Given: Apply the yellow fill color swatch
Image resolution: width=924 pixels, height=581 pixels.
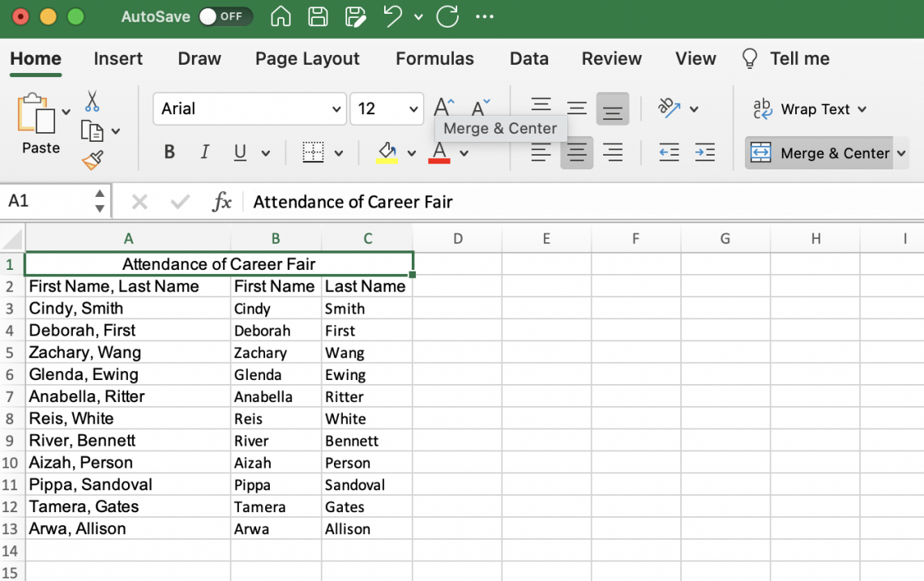Looking at the screenshot, I should (x=387, y=152).
